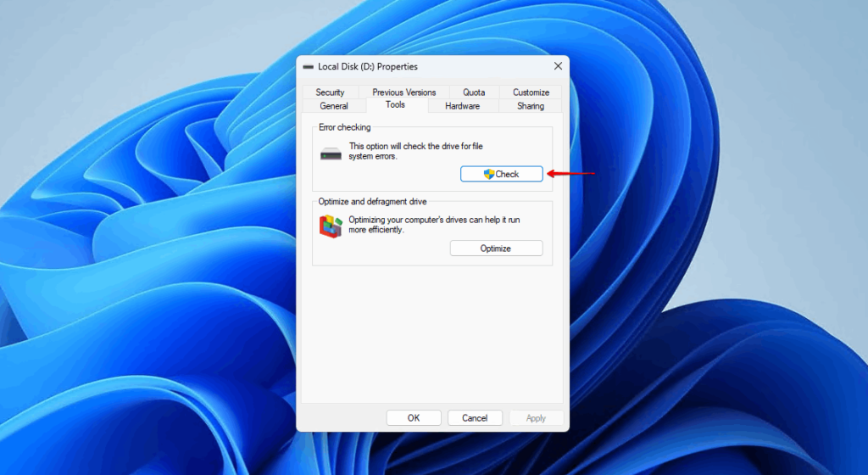Dismiss dialog with the Cancel button
This screenshot has width=868, height=475.
475,418
